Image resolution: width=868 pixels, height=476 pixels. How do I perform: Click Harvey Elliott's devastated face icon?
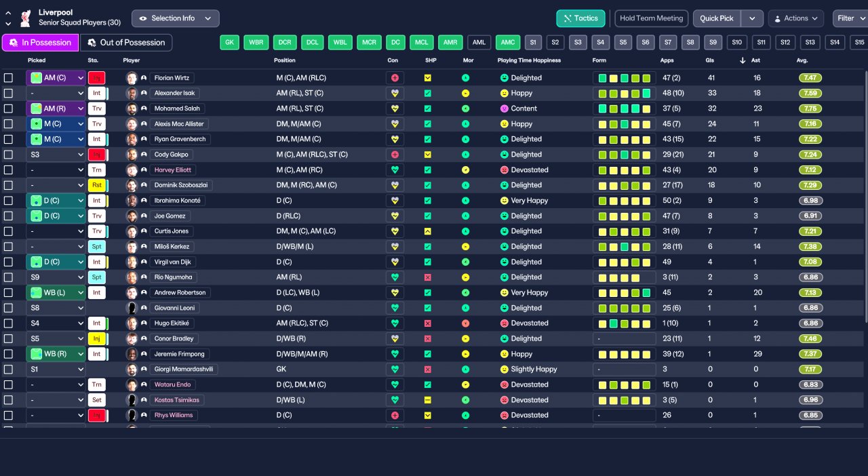[x=504, y=170]
